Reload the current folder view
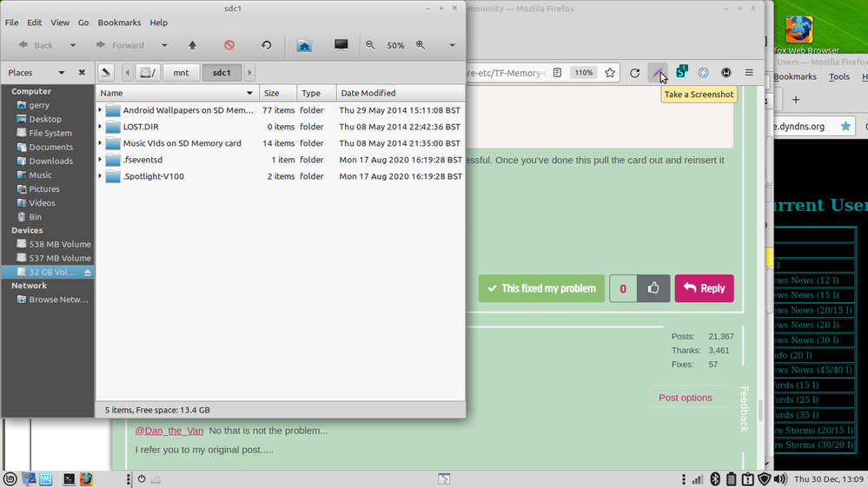 pyautogui.click(x=266, y=45)
